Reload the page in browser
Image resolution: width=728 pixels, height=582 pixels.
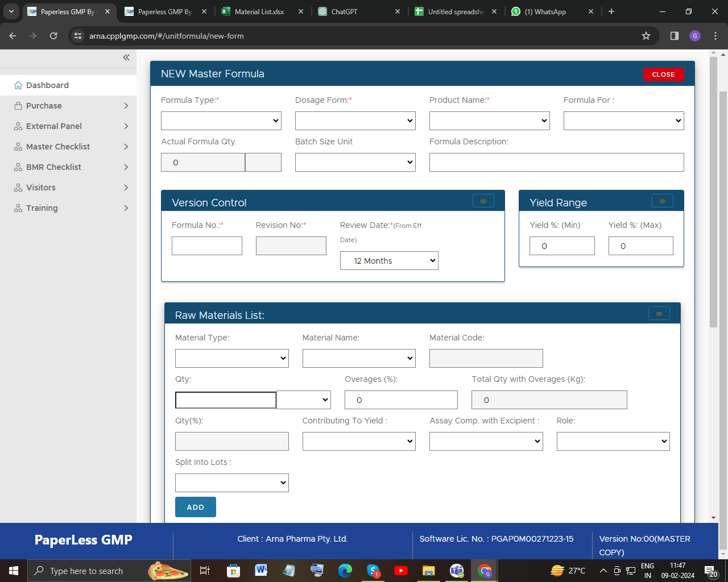pyautogui.click(x=53, y=36)
